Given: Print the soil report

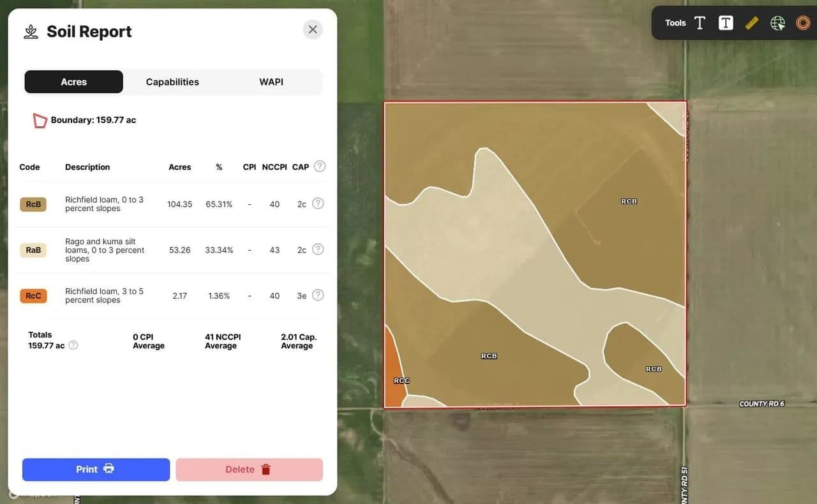Looking at the screenshot, I should (96, 470).
